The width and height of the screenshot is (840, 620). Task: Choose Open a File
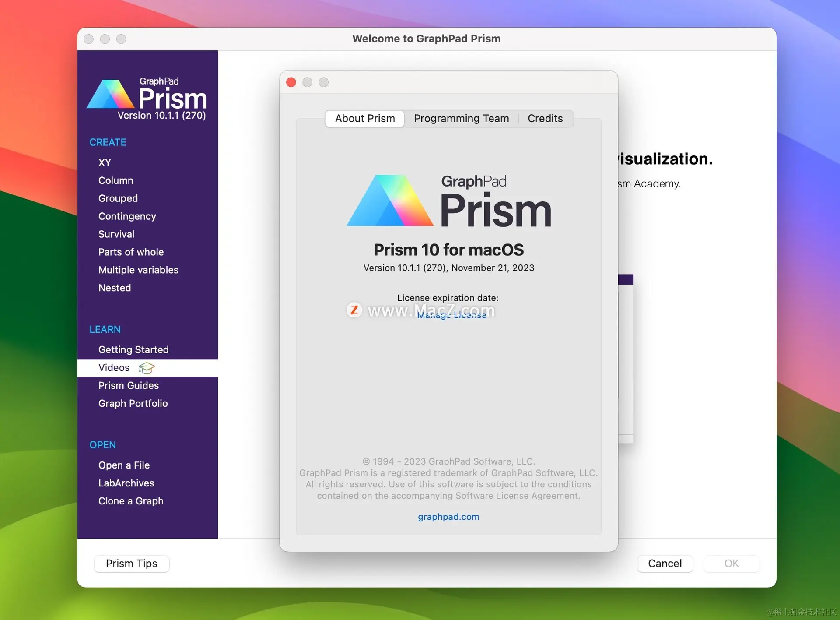click(x=124, y=465)
